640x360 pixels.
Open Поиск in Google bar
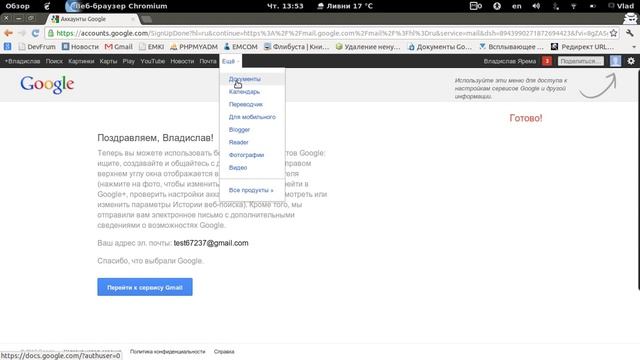pos(54,61)
